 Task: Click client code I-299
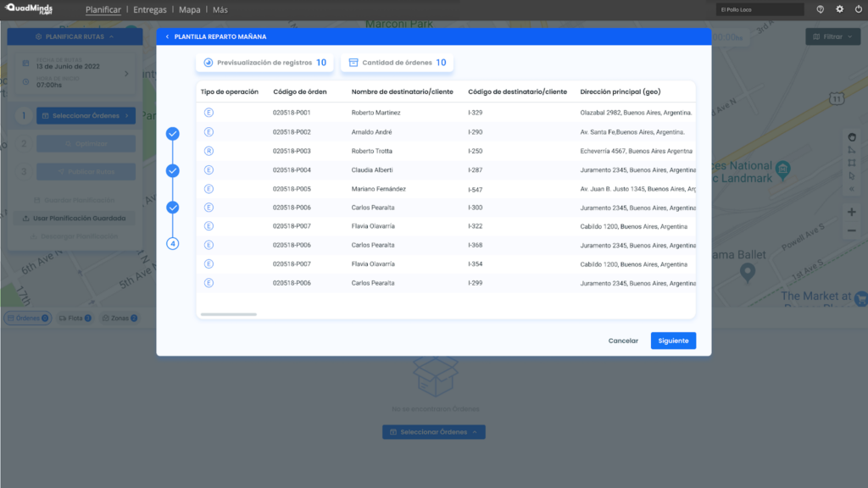[x=475, y=283]
